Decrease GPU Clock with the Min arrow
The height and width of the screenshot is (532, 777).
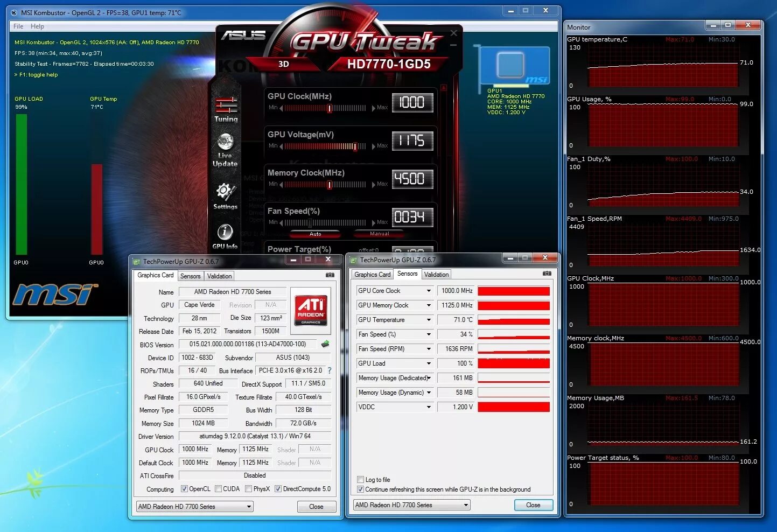pos(281,108)
